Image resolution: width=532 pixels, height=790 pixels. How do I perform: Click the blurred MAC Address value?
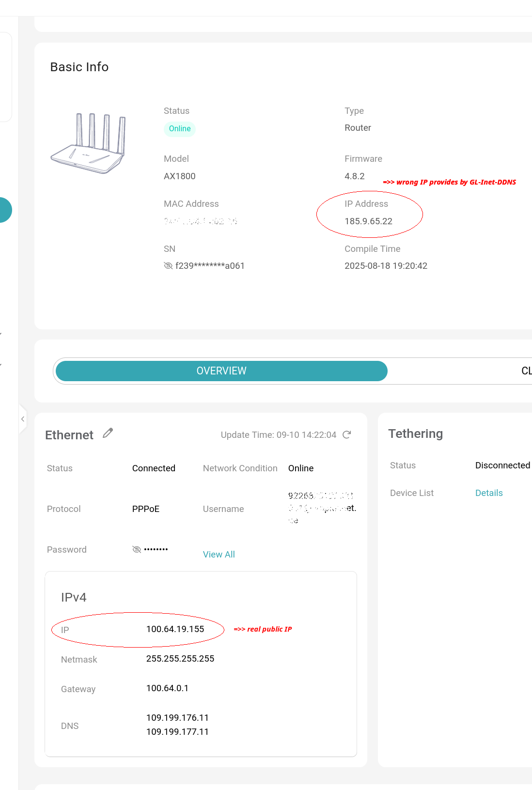click(200, 221)
